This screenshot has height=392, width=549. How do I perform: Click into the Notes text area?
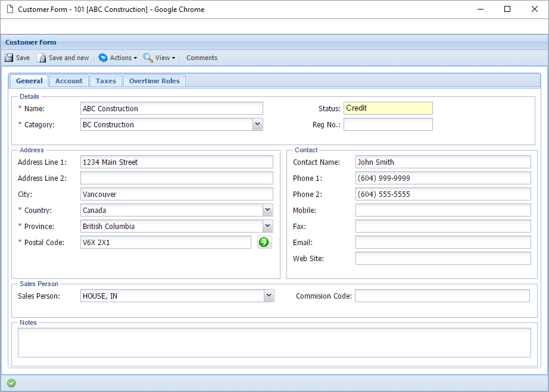coord(274,342)
